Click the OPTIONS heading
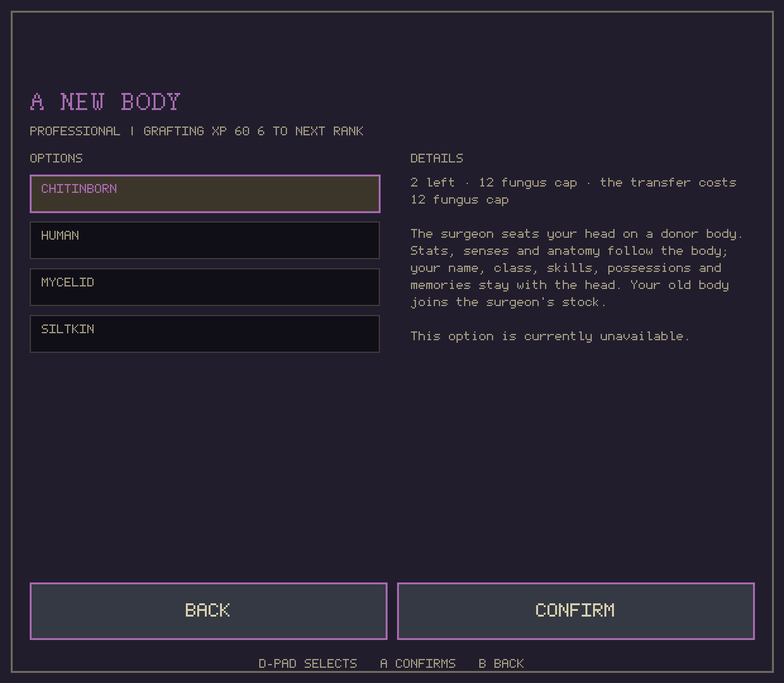Viewport: 784px width, 683px height. coord(56,158)
